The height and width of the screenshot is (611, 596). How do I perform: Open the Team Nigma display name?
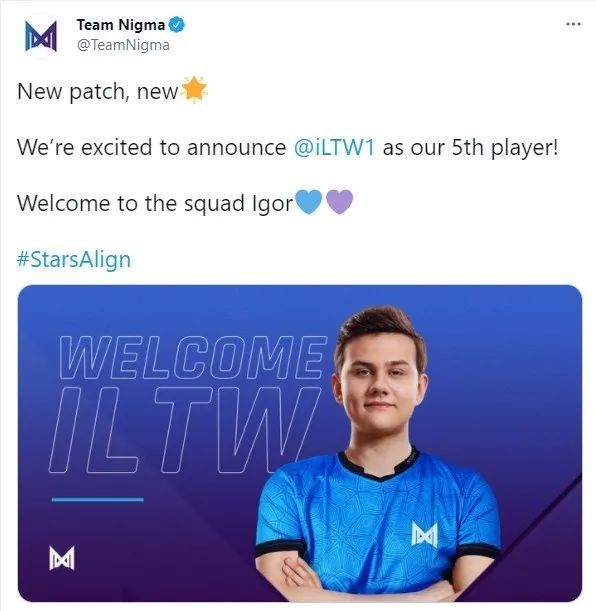[121, 25]
